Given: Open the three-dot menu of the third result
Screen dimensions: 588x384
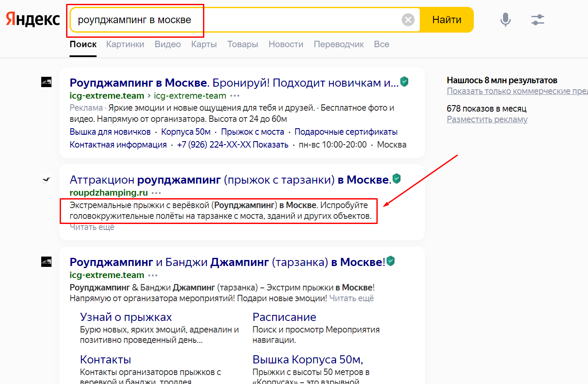Looking at the screenshot, I should (x=153, y=275).
